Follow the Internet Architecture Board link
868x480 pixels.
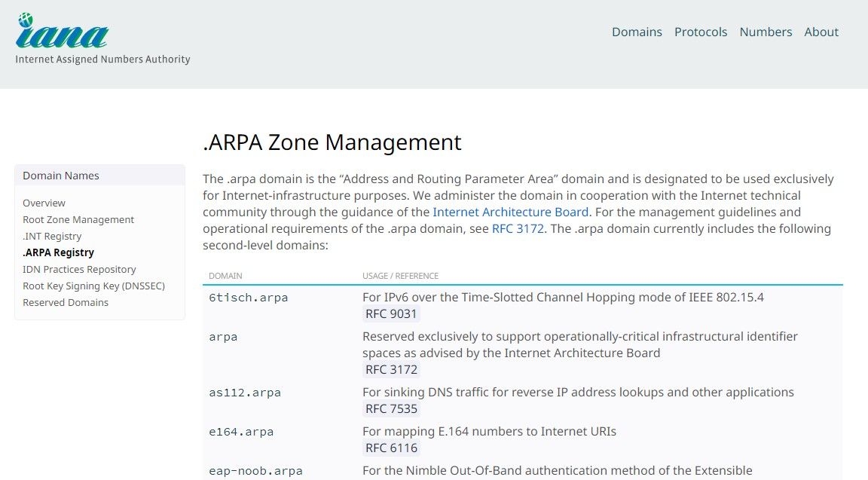click(510, 212)
